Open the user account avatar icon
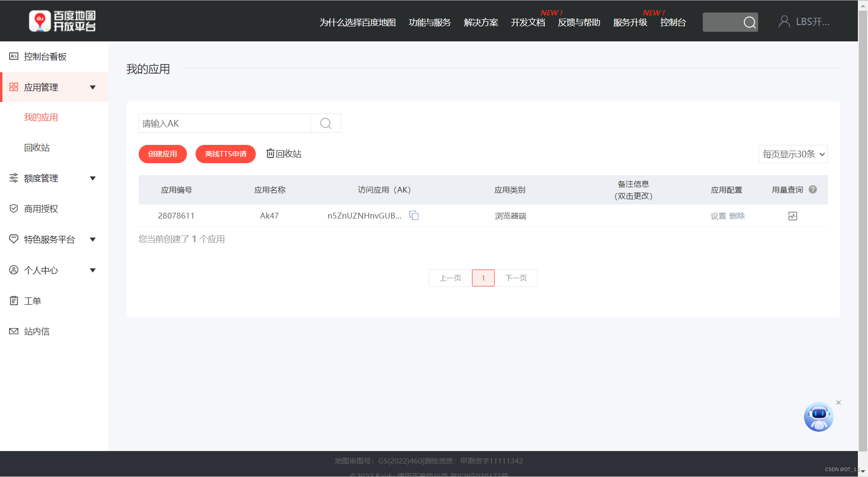Image resolution: width=868 pixels, height=477 pixels. click(x=784, y=22)
